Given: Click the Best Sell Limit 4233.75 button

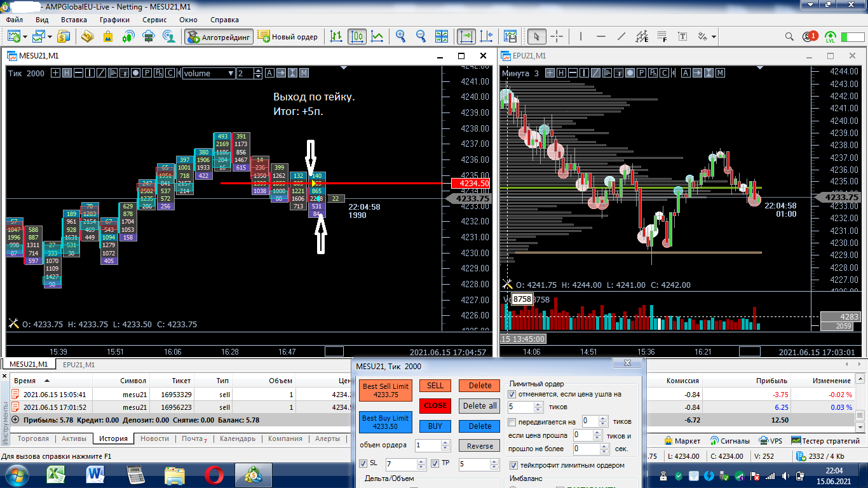Looking at the screenshot, I should (x=386, y=390).
